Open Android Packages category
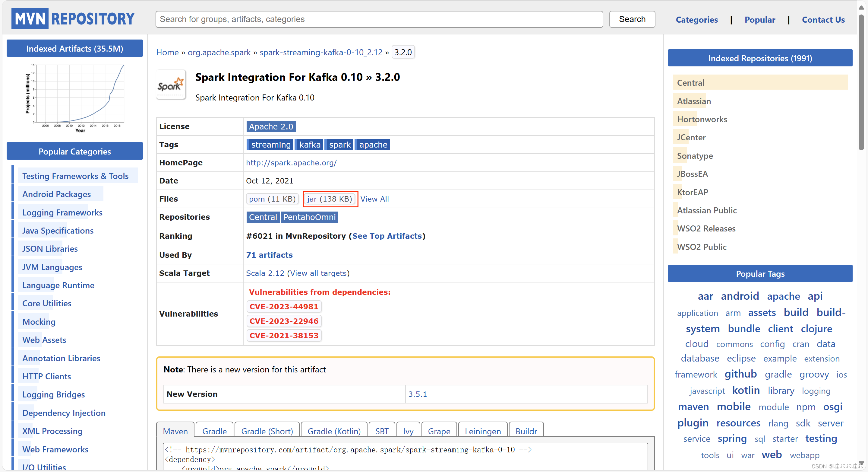868x472 pixels. [x=56, y=194]
